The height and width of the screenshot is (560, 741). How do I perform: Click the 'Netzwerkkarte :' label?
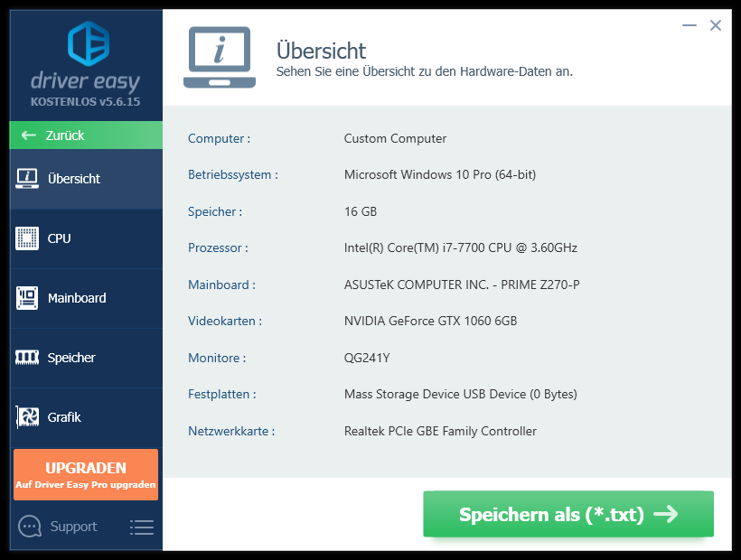(x=231, y=431)
